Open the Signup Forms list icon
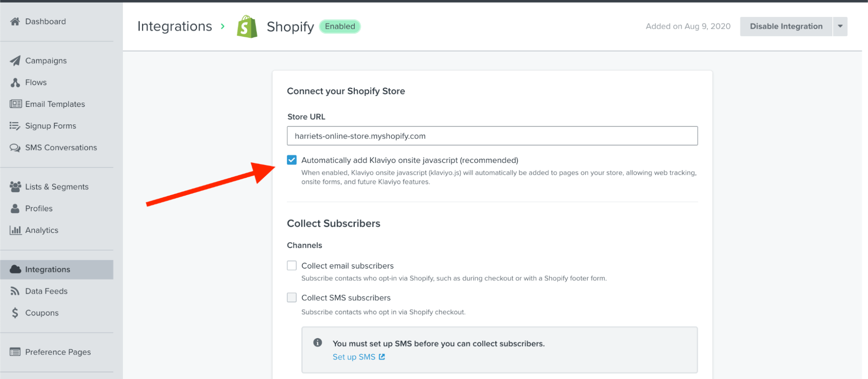Screen dimensions: 868x379 (x=15, y=126)
